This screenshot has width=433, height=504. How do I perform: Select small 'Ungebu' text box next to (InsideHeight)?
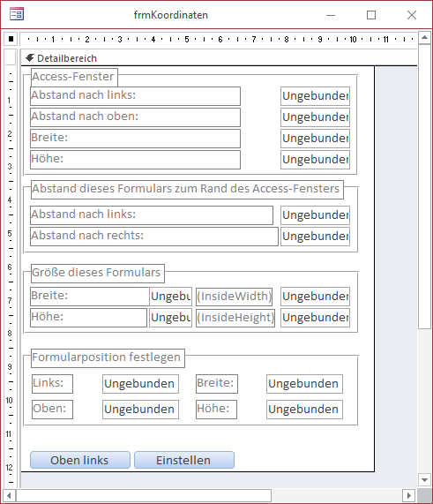(x=170, y=318)
